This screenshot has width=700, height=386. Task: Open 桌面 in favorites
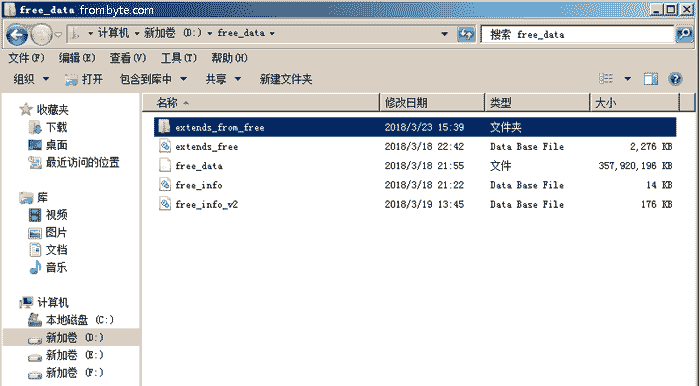click(56, 145)
